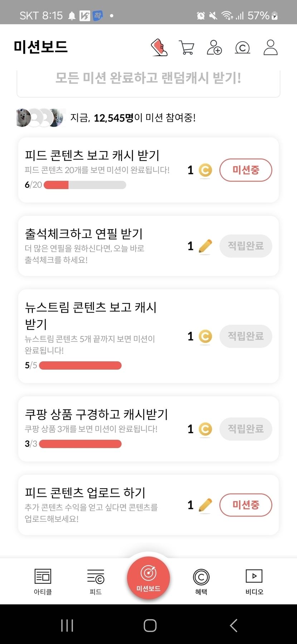Switch to the 아티클 tab
Viewport: 297px width, 644px height.
43,581
